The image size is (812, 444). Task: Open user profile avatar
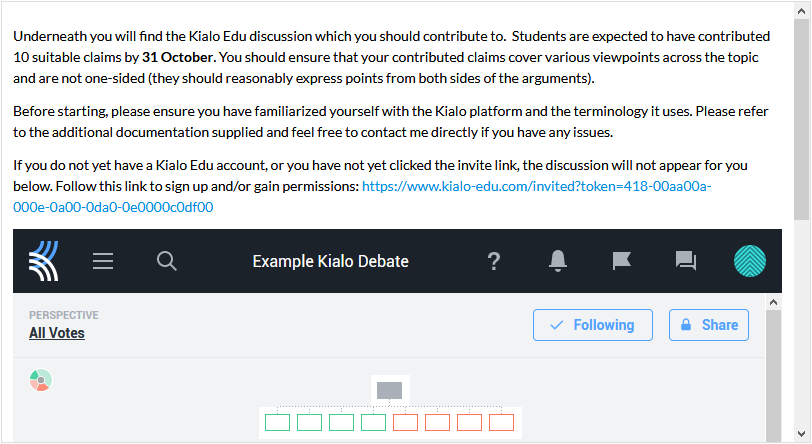[x=749, y=261]
